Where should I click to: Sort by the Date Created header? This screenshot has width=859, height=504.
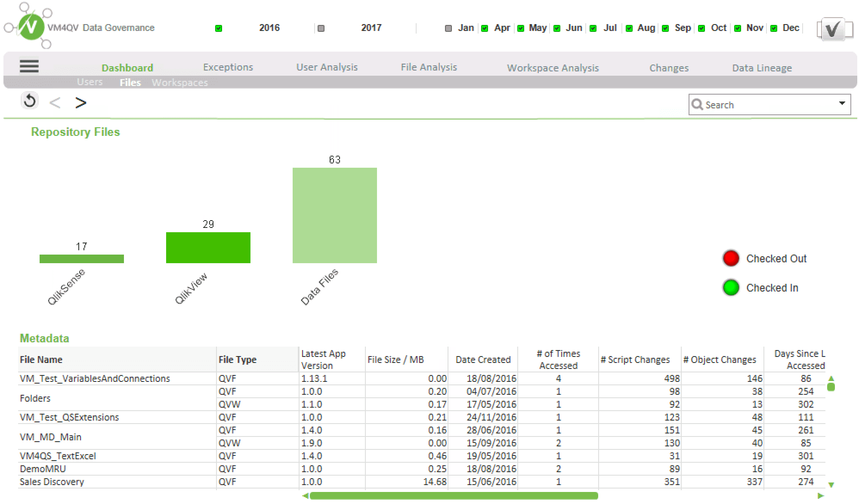pyautogui.click(x=483, y=360)
